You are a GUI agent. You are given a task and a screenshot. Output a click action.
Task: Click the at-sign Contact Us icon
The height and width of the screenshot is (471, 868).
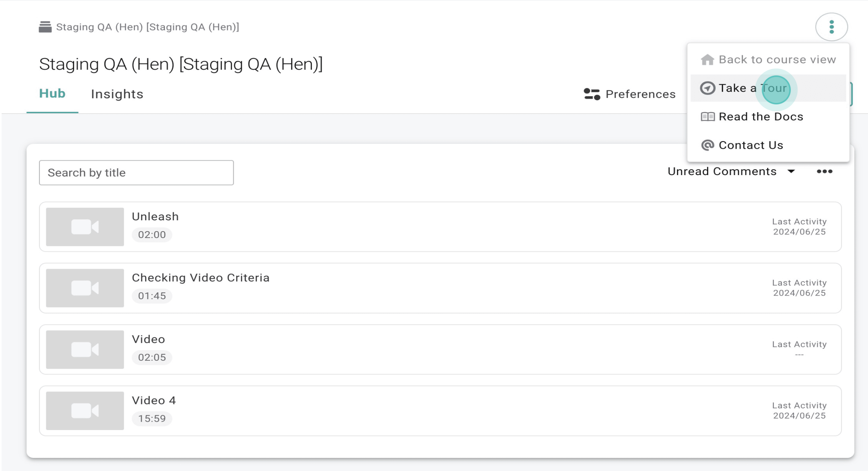707,145
